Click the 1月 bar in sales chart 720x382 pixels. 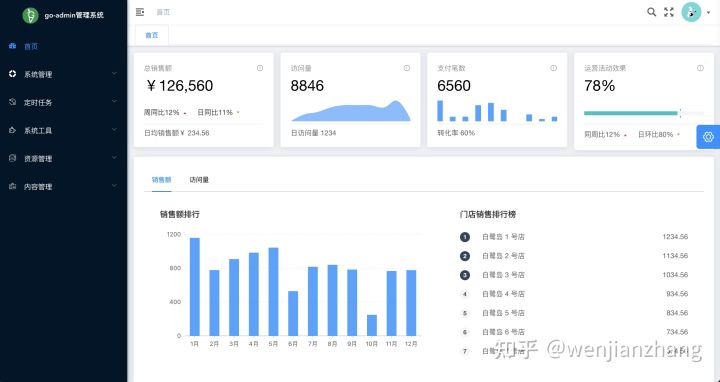pyautogui.click(x=195, y=286)
